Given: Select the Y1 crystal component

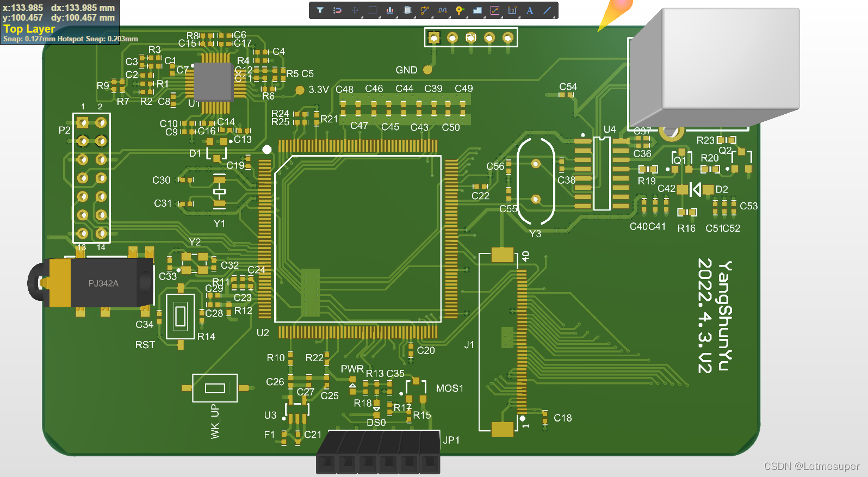Looking at the screenshot, I should click(x=219, y=191).
